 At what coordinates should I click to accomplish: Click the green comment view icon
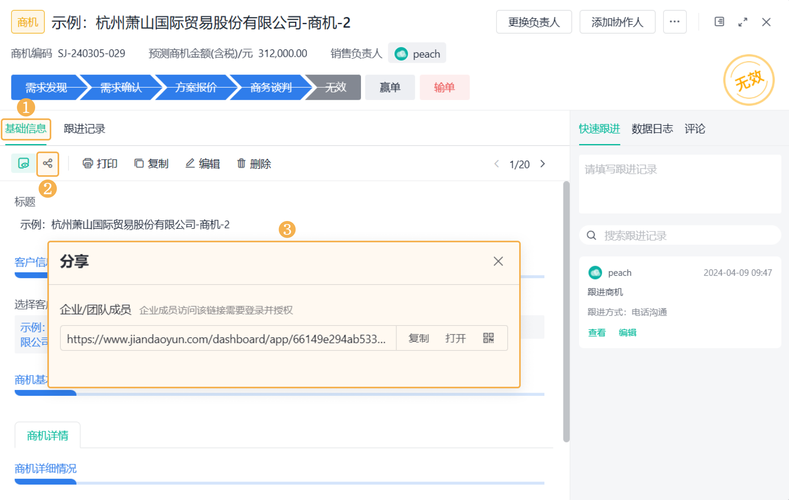23,163
